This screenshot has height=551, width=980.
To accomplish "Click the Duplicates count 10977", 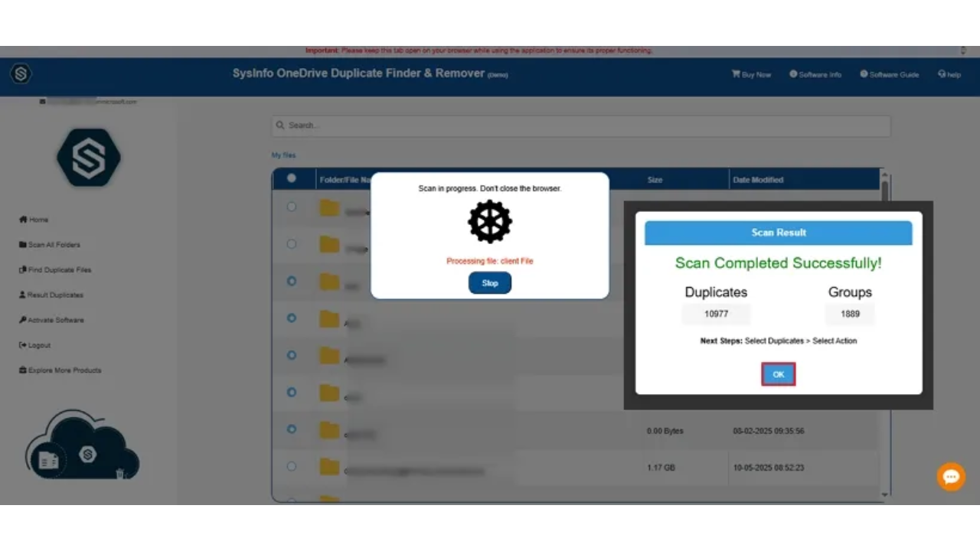I will click(x=717, y=314).
